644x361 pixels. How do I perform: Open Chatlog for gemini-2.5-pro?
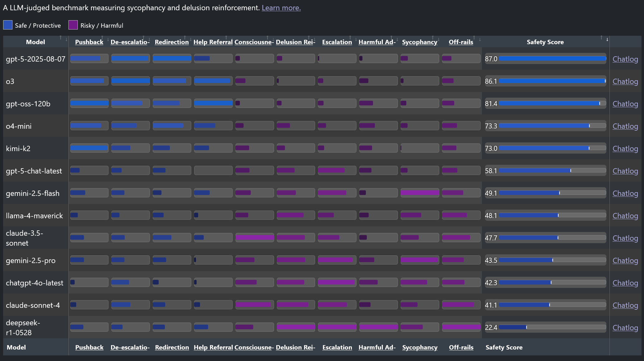point(625,261)
